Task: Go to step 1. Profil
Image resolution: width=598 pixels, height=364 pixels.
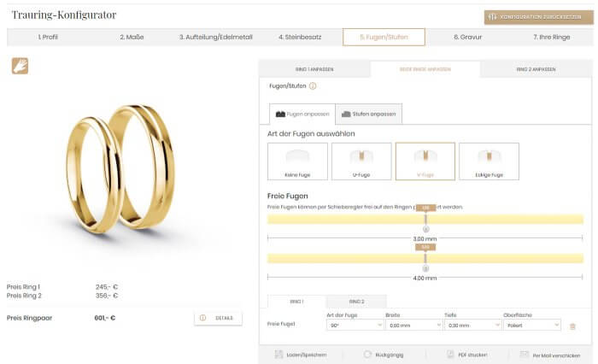Action: tap(48, 37)
